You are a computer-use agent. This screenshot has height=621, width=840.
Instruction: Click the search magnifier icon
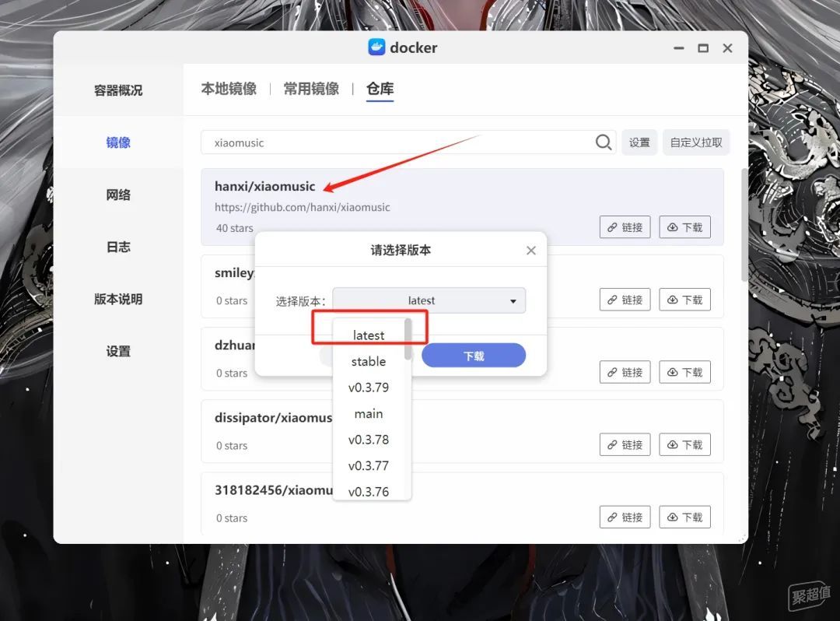click(604, 142)
